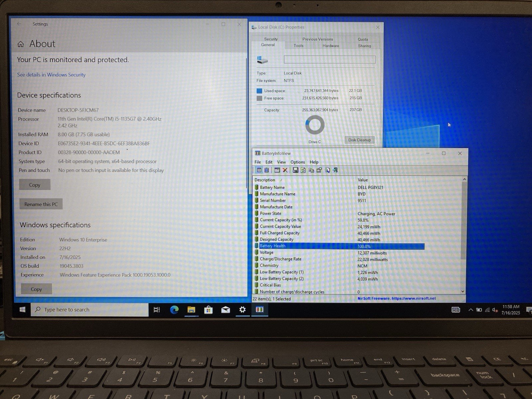Image resolution: width=532 pixels, height=399 pixels.
Task: Click the blue clipboard icon in BatteryInfoView toolbar
Action: tap(267, 170)
